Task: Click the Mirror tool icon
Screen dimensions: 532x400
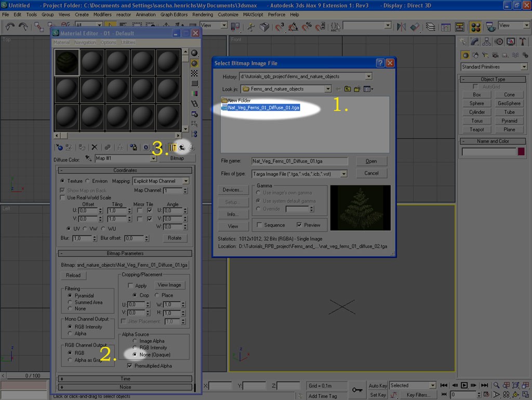Action: 401,27
